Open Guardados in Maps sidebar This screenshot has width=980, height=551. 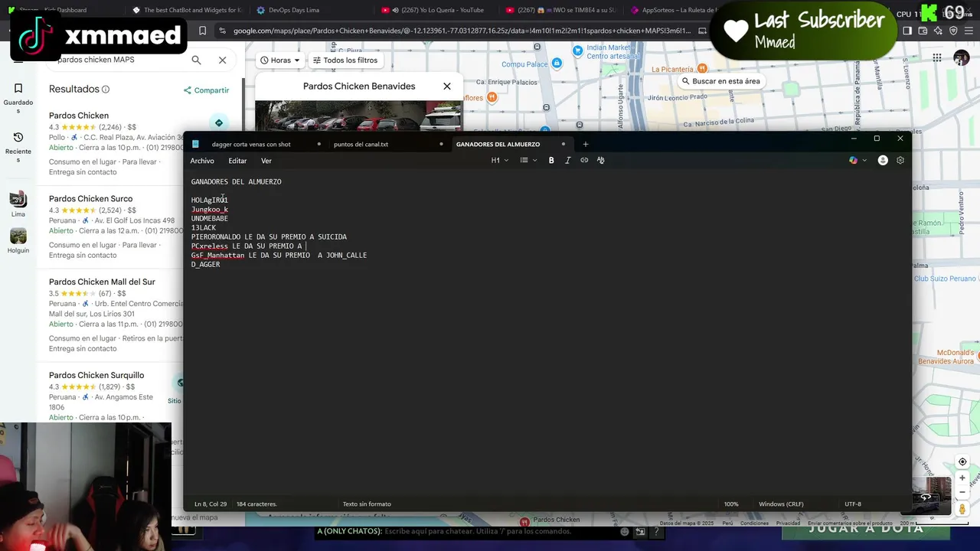click(x=18, y=99)
